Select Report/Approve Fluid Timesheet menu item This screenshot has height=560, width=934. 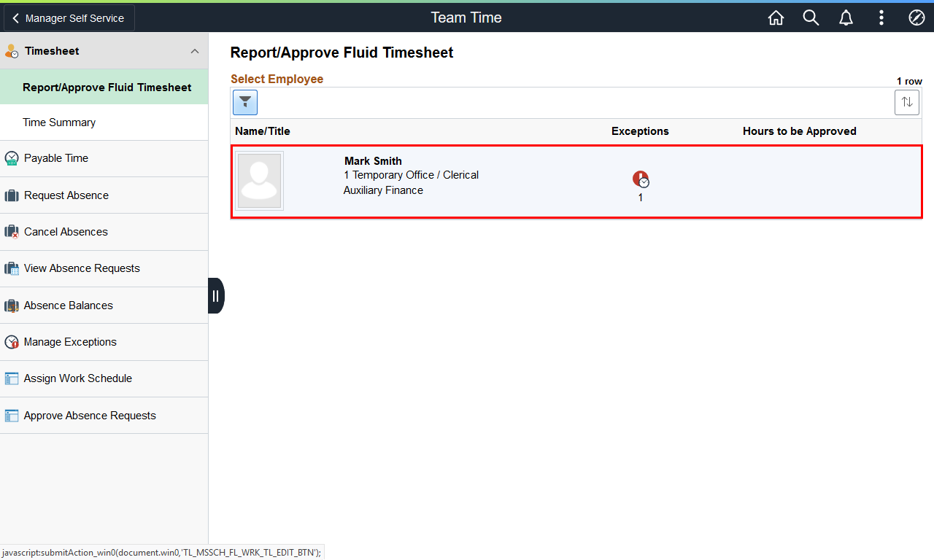pos(107,87)
